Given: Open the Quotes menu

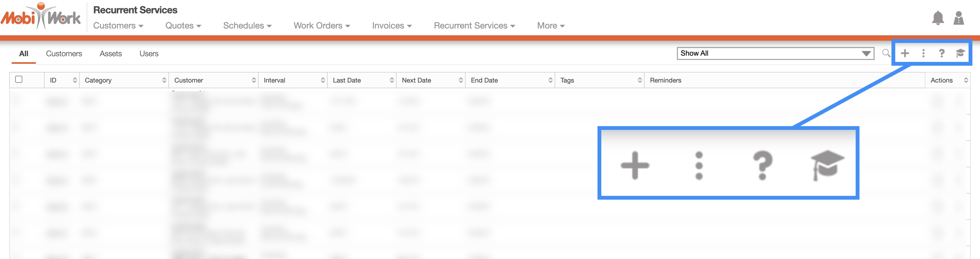Looking at the screenshot, I should pyautogui.click(x=183, y=26).
